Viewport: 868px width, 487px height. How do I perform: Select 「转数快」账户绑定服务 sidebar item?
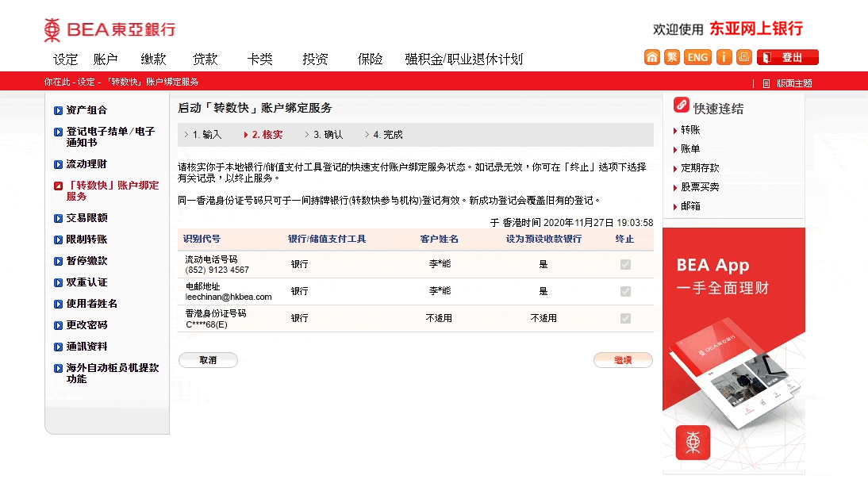coord(113,190)
